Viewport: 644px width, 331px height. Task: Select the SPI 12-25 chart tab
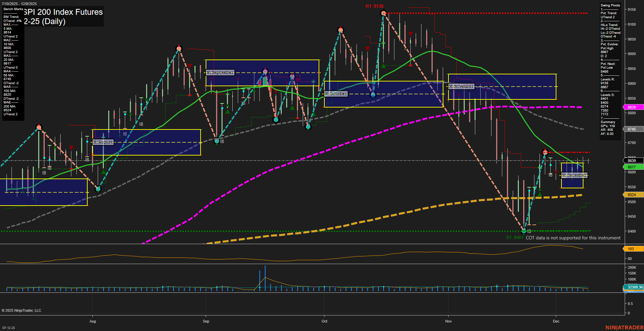coord(9,327)
